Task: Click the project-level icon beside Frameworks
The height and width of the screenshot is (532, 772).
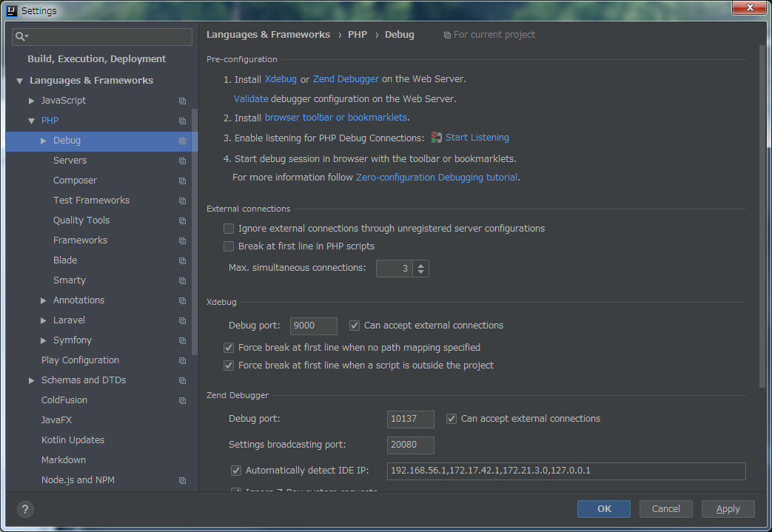Action: (x=182, y=240)
